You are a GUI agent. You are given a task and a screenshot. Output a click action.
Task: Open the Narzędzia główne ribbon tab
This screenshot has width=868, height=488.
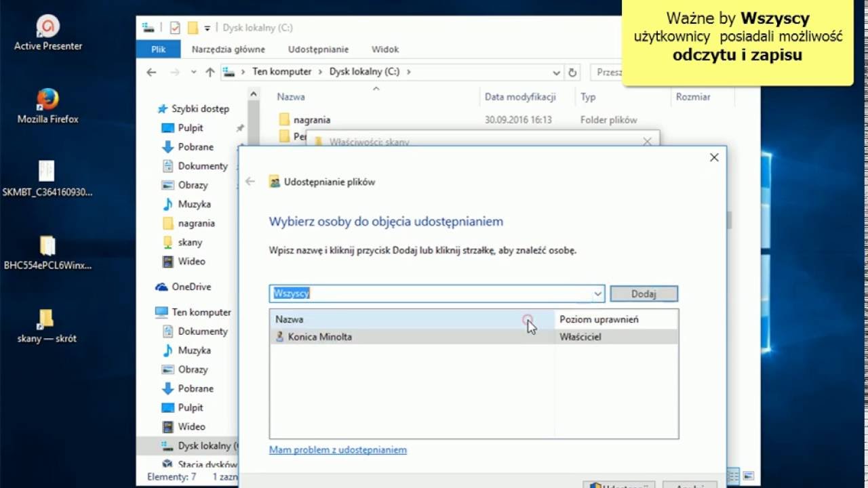click(229, 49)
